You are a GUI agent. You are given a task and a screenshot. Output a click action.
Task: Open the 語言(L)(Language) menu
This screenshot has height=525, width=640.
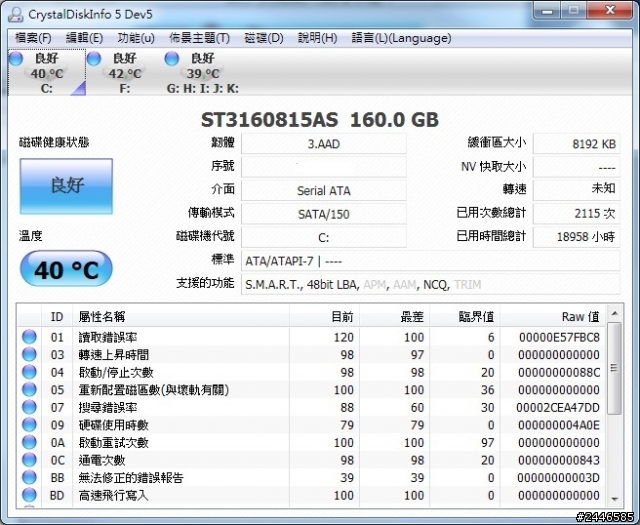click(401, 38)
